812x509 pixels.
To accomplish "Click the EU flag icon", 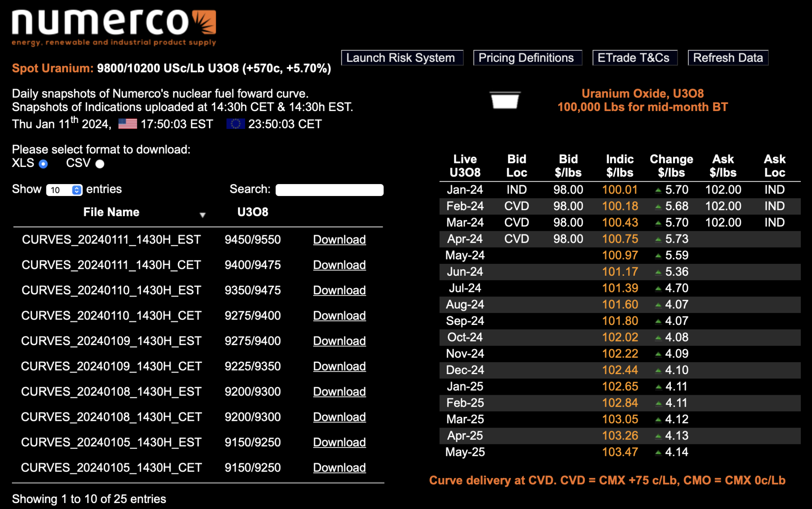I will 235,124.
